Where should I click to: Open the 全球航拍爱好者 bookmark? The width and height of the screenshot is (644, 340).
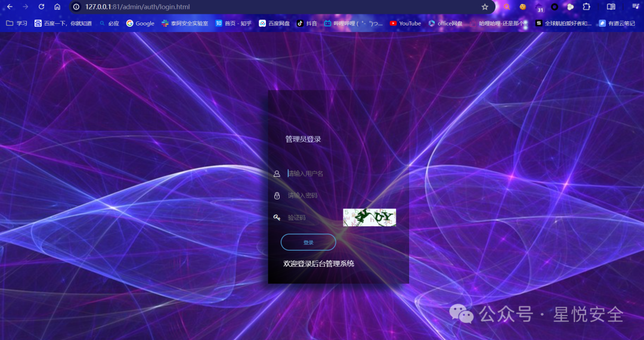(x=563, y=23)
